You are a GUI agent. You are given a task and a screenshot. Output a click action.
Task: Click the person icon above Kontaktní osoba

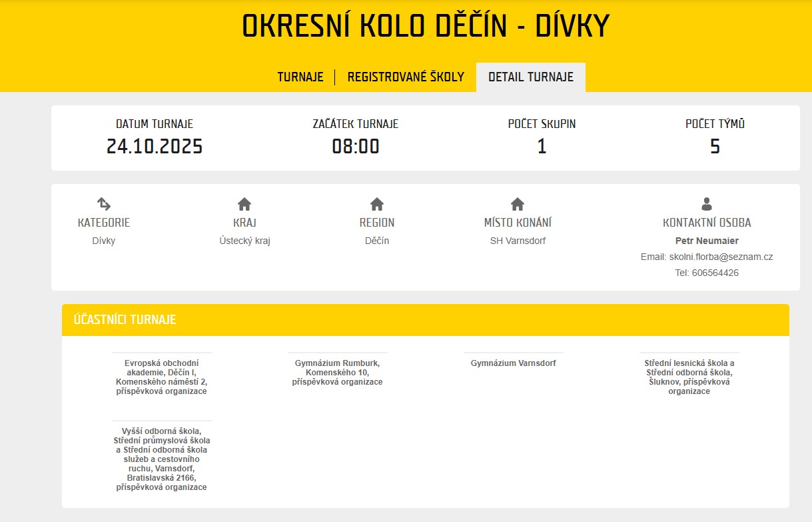(x=707, y=204)
